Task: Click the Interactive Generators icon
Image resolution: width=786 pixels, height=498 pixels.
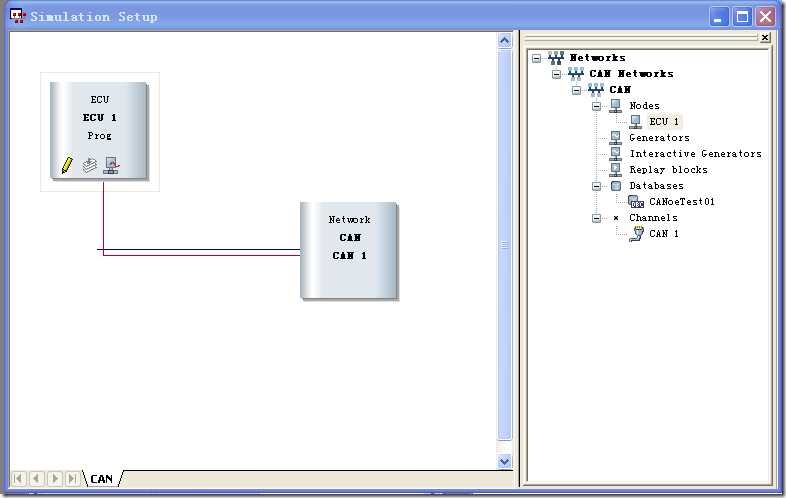Action: point(616,154)
